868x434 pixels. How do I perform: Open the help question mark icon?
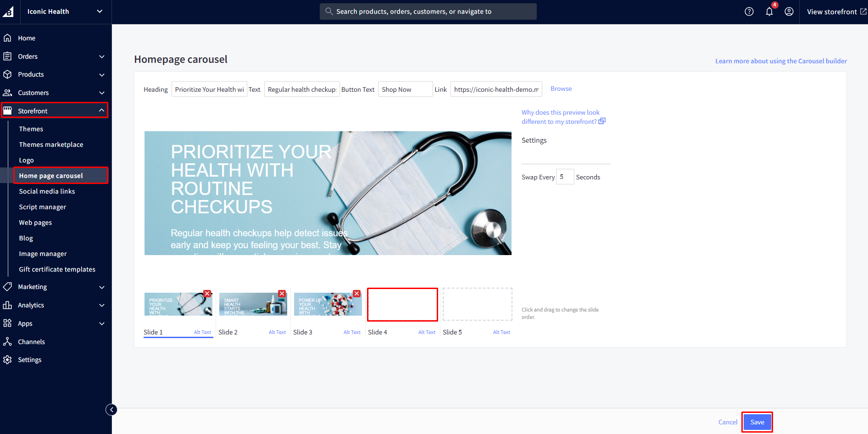point(749,11)
